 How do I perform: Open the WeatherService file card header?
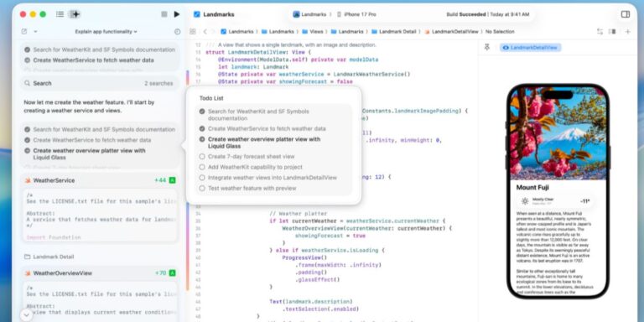(x=100, y=180)
